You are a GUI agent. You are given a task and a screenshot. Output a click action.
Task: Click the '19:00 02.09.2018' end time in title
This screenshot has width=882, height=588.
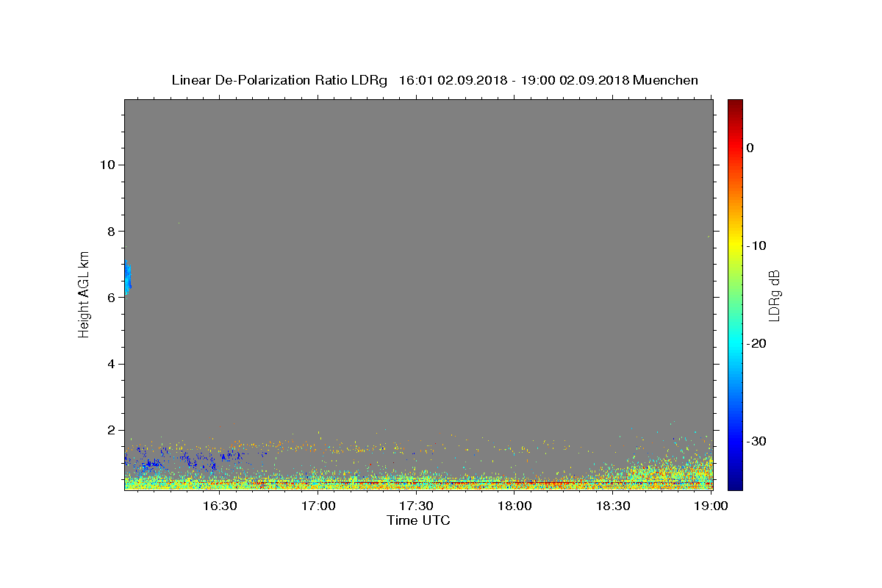(x=575, y=80)
